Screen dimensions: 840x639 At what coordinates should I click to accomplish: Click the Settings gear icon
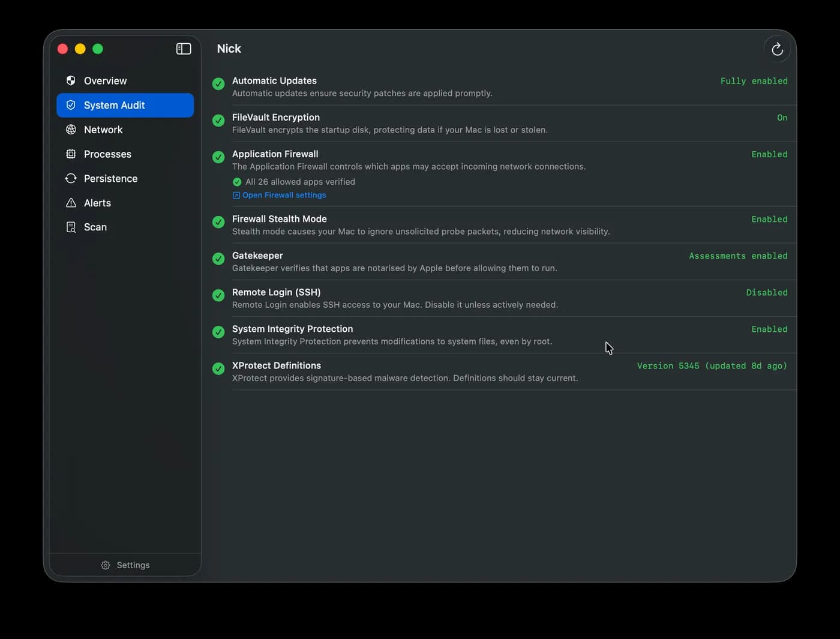(x=106, y=565)
